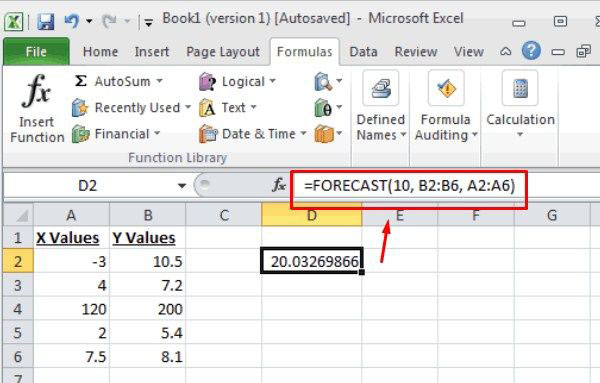Click the X Values header cell
This screenshot has width=600, height=383.
tap(71, 238)
